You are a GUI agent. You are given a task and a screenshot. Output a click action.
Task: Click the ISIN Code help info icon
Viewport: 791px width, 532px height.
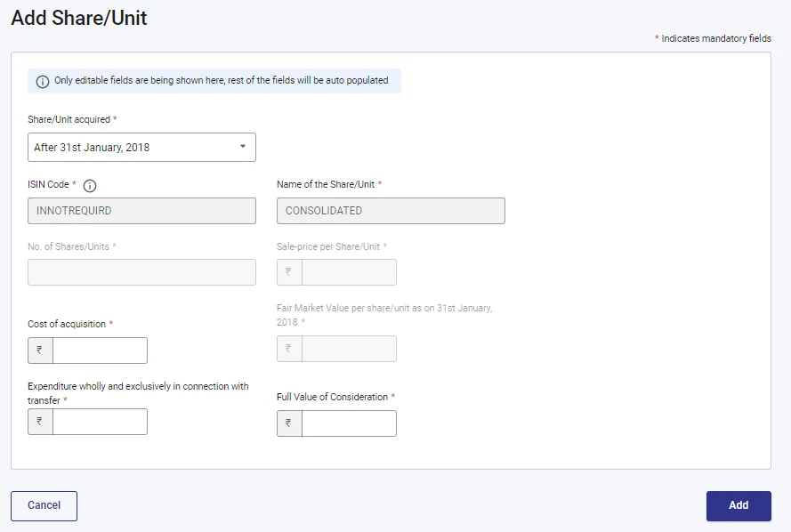pos(90,186)
